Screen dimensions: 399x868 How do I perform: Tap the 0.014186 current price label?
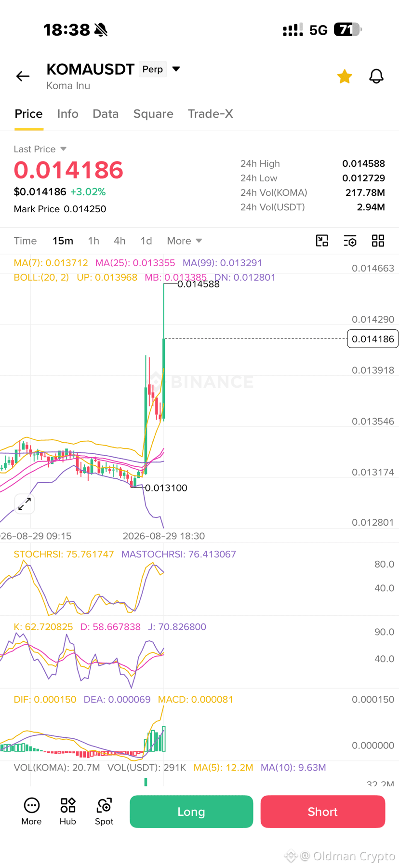372,339
